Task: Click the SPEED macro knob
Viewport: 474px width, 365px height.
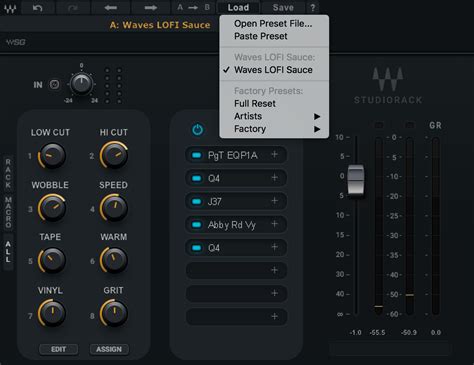Action: [x=114, y=208]
